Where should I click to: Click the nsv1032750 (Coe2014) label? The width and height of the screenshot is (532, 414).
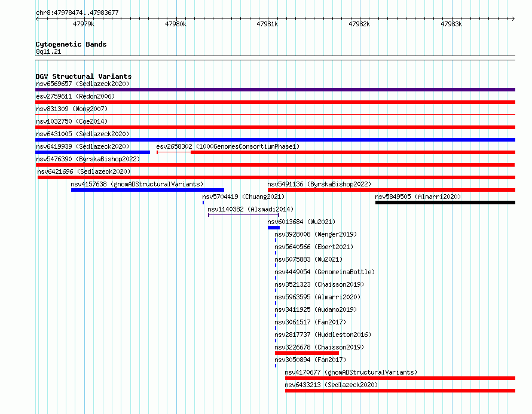pyautogui.click(x=72, y=121)
